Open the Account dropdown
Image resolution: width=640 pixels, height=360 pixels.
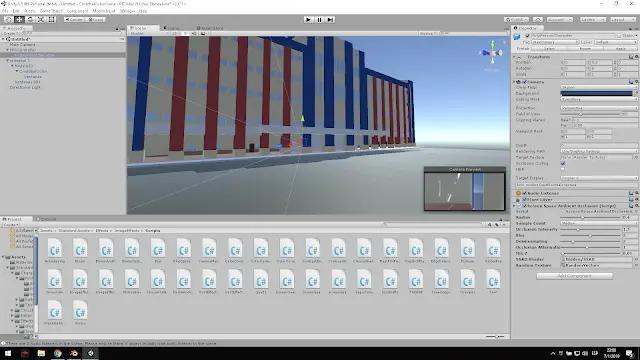(x=560, y=20)
